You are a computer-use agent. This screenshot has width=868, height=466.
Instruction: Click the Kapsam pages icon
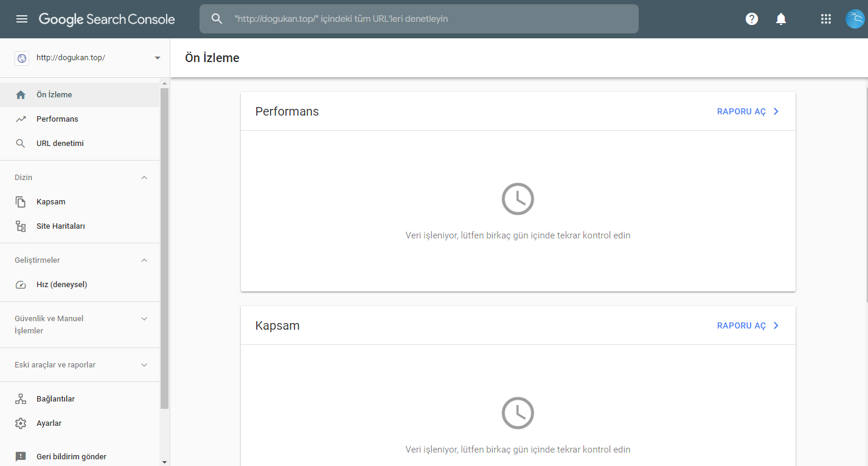click(21, 202)
